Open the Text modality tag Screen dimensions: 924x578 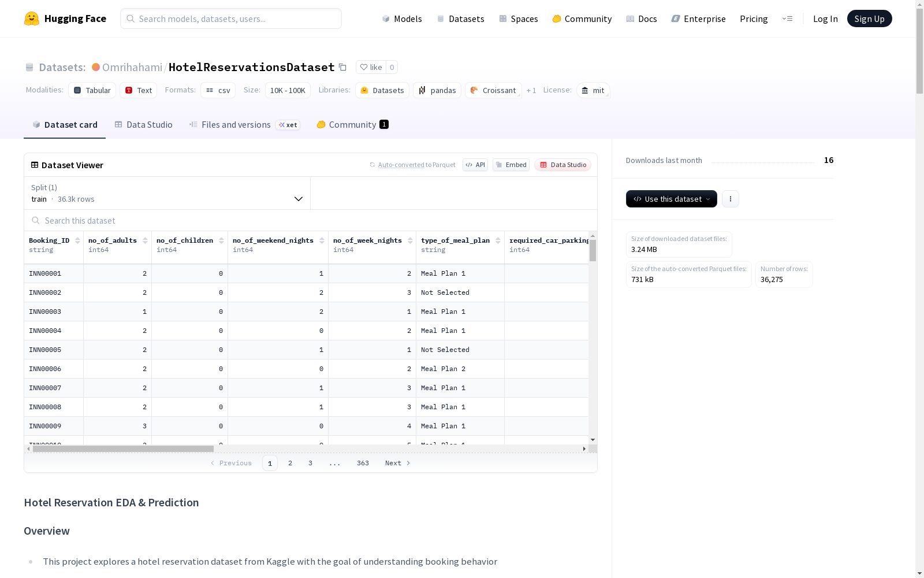[139, 90]
